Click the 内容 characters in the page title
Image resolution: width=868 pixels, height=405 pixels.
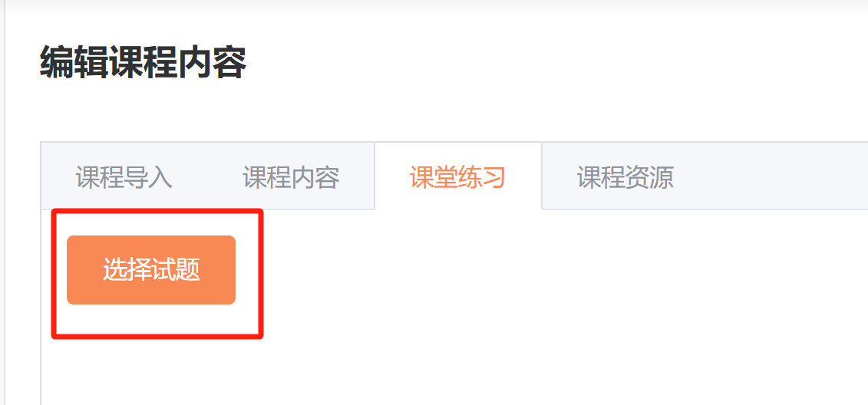[213, 63]
